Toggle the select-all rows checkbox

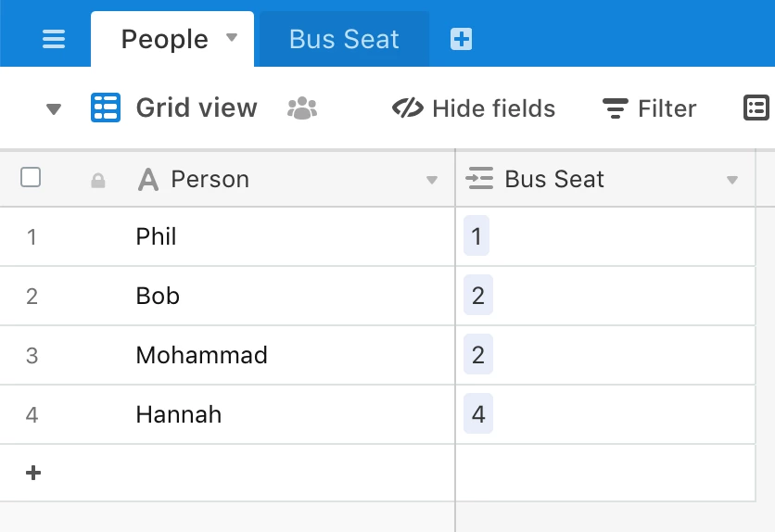coord(31,177)
